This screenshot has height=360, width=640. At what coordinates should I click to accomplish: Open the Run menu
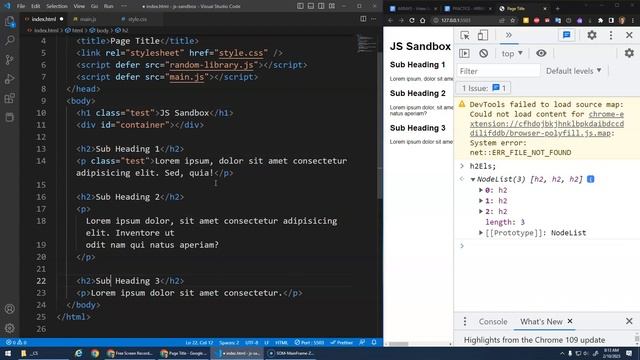tap(108, 6)
